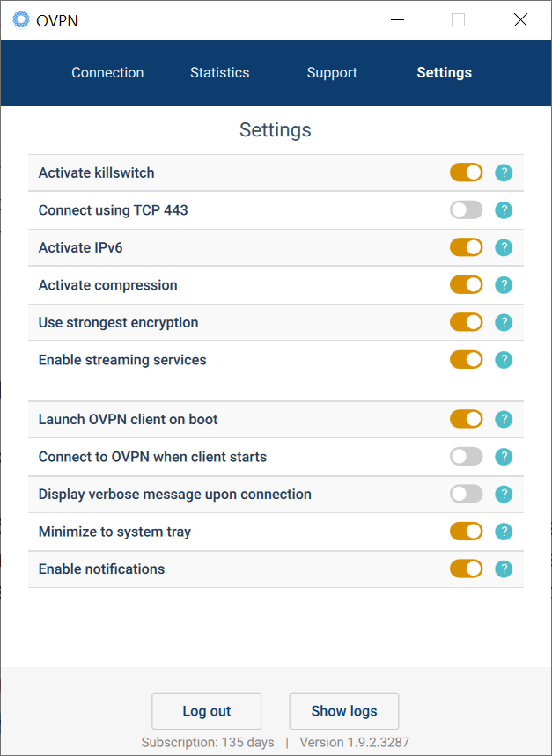Image resolution: width=552 pixels, height=756 pixels.
Task: Click help icon next to Enable notifications
Action: (504, 569)
